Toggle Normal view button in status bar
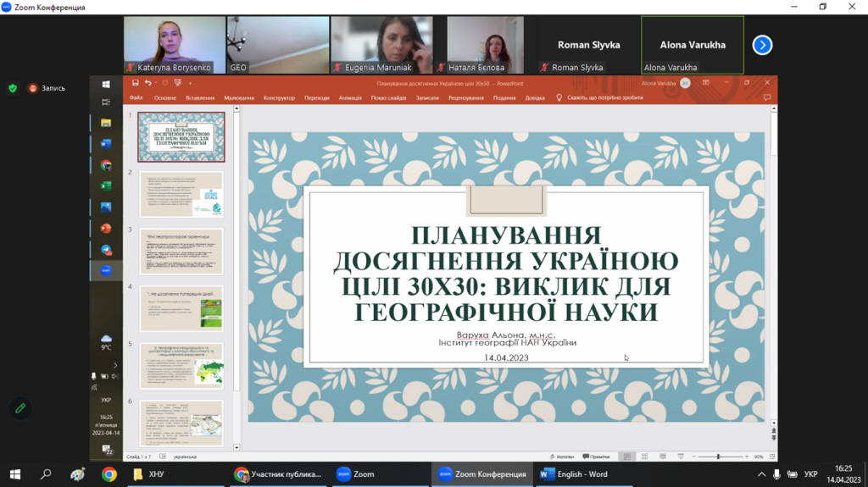868x487 pixels. [x=627, y=457]
